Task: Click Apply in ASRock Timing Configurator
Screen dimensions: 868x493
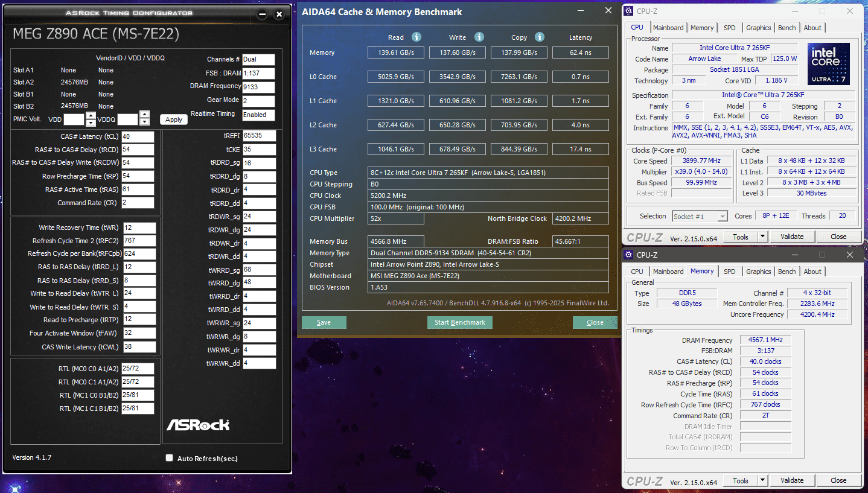Action: point(174,119)
